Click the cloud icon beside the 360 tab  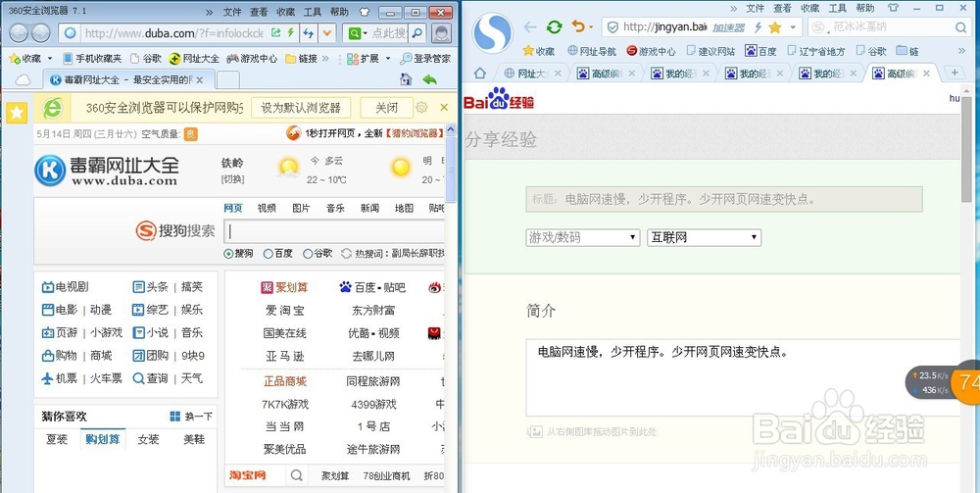click(x=23, y=80)
